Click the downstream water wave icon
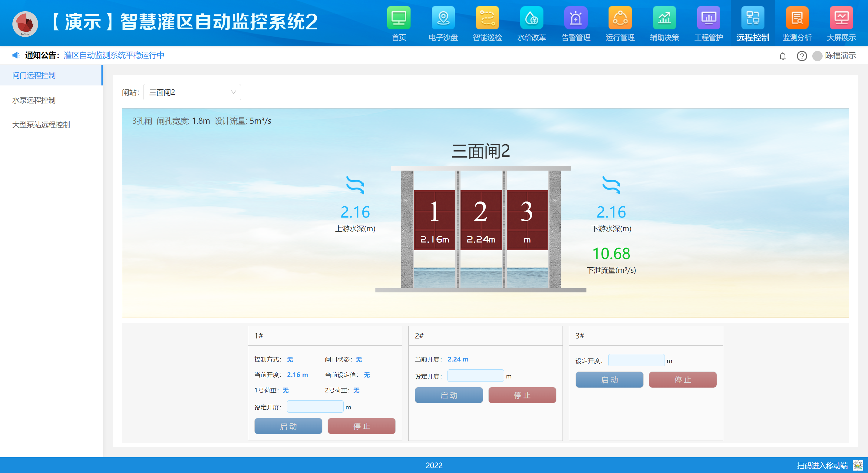Screen dimensions: 868x473 [x=611, y=185]
